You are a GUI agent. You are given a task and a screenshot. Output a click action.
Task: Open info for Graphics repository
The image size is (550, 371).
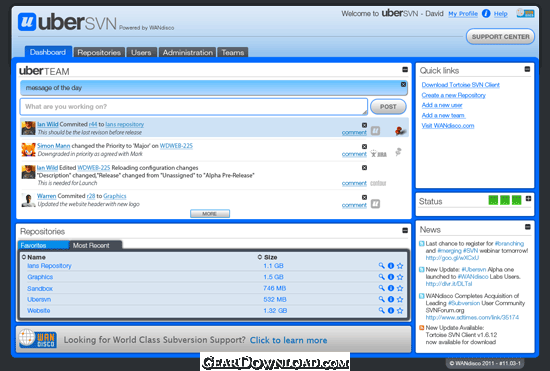[391, 277]
